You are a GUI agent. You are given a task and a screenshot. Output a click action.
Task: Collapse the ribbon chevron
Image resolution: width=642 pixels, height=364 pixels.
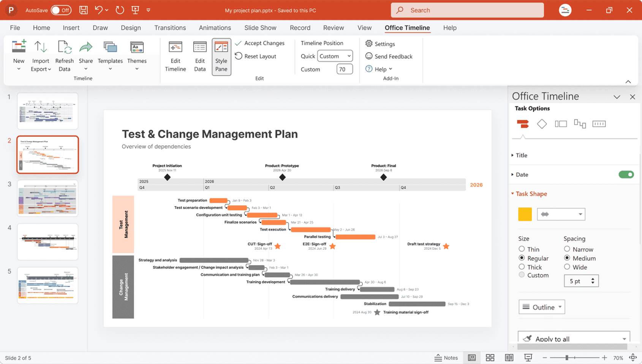click(x=628, y=82)
